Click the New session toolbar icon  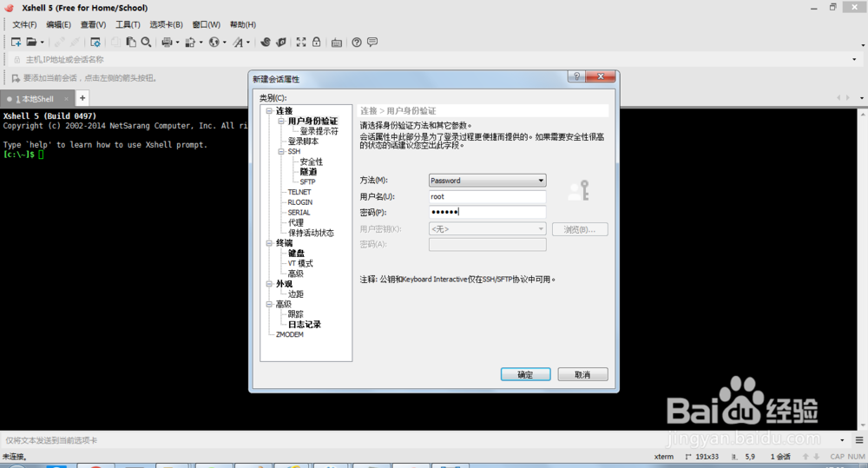click(16, 42)
